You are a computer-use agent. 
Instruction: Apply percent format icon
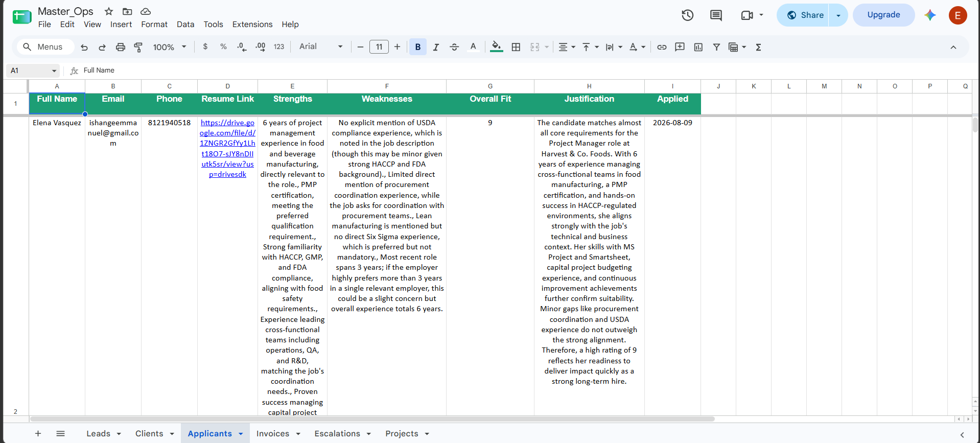(223, 46)
